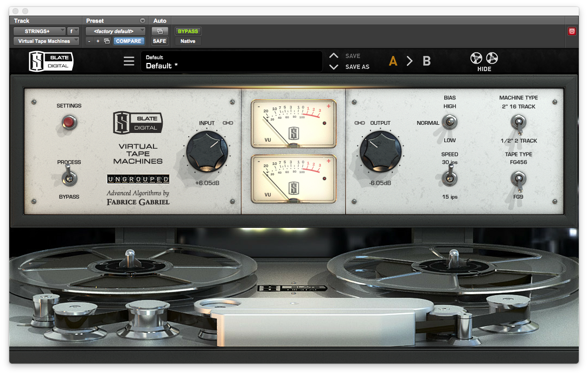Click the VIRTUAL TAPE MACHINES panel title

click(138, 154)
